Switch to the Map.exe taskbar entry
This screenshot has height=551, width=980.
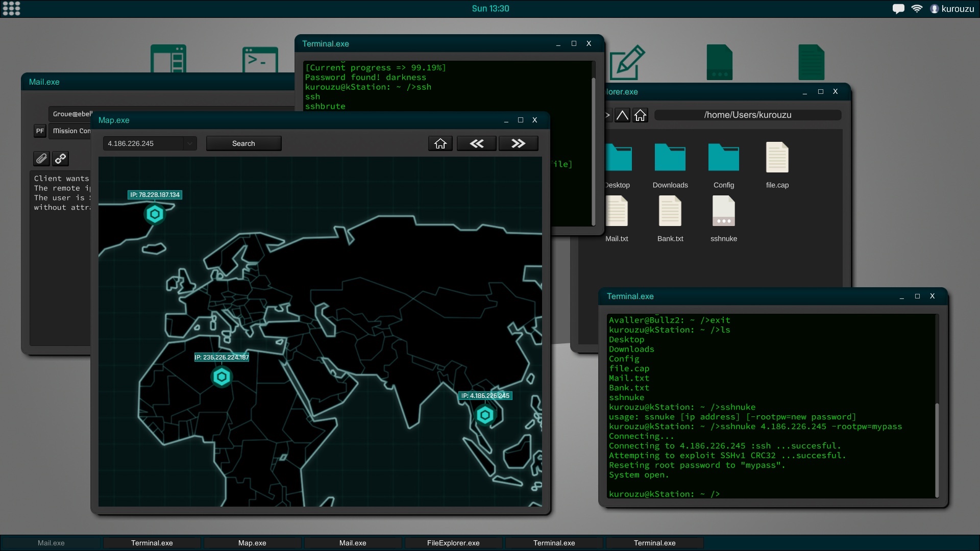[x=252, y=543]
